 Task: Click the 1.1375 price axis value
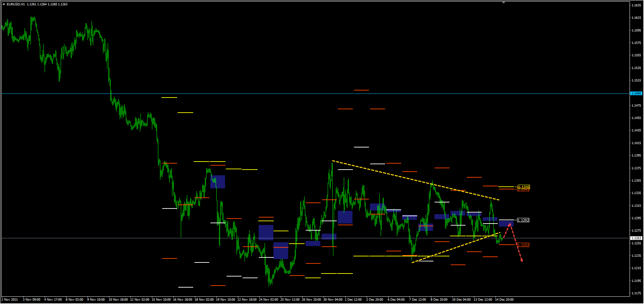tap(636, 168)
